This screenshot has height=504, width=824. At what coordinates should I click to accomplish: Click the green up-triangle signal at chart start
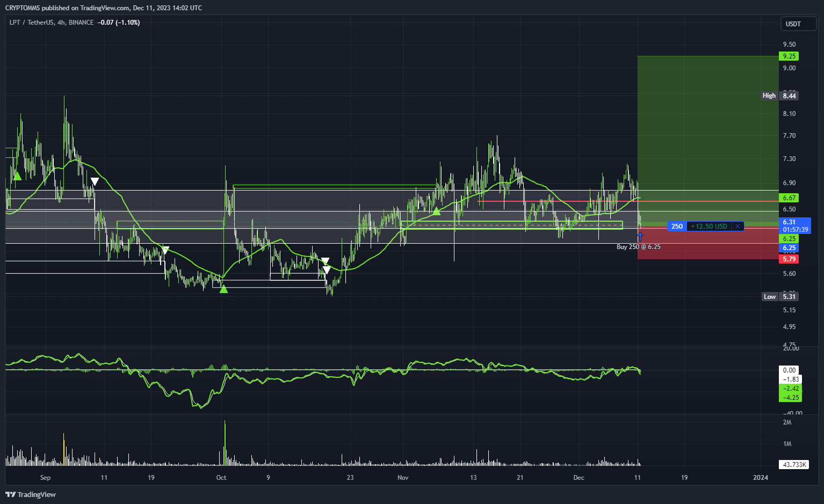(17, 176)
